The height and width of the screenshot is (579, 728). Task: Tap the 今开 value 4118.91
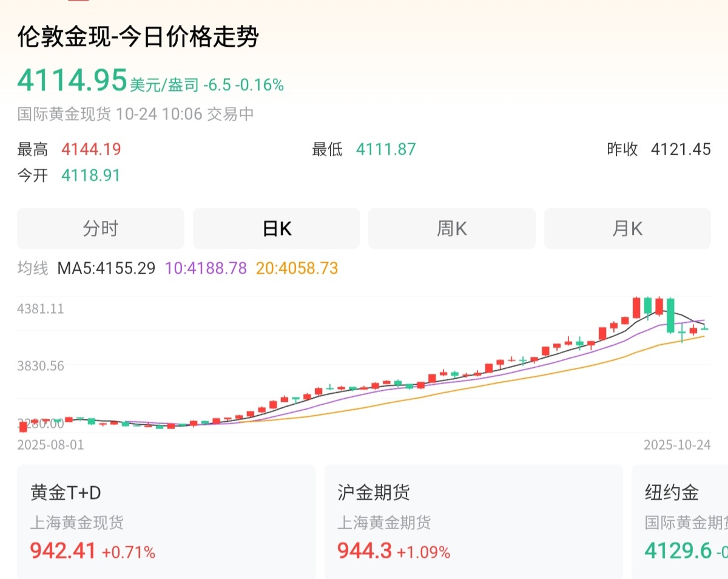91,176
